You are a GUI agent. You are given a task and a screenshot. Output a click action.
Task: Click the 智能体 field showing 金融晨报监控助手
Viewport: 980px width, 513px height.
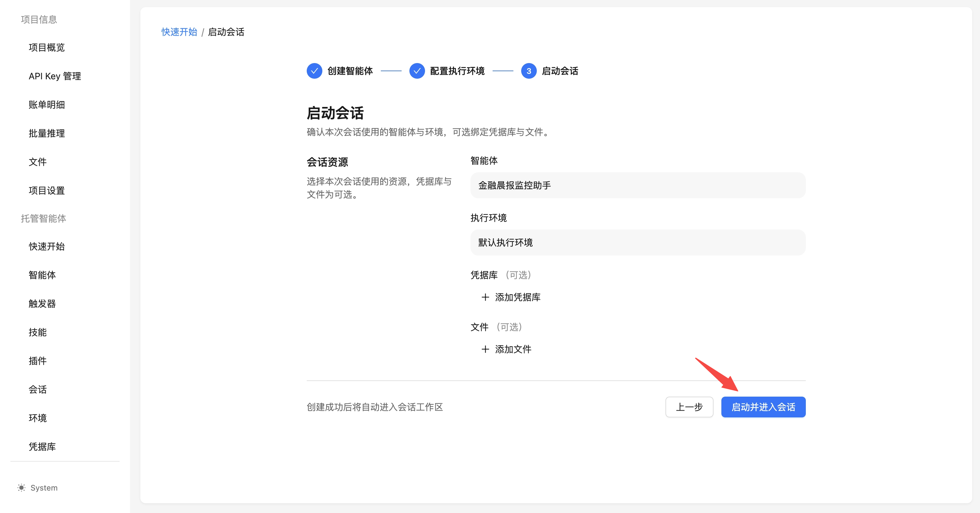[x=638, y=185]
